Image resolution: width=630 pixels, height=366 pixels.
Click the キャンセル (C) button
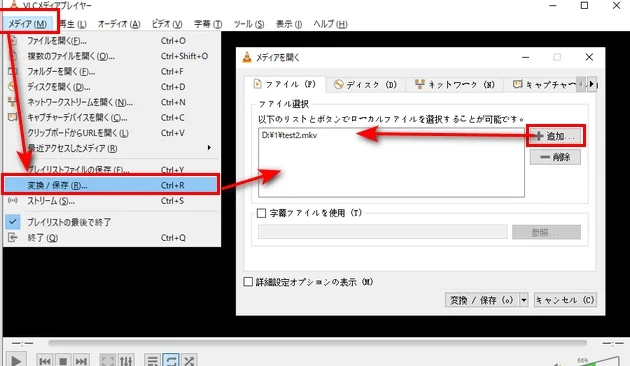pos(565,300)
